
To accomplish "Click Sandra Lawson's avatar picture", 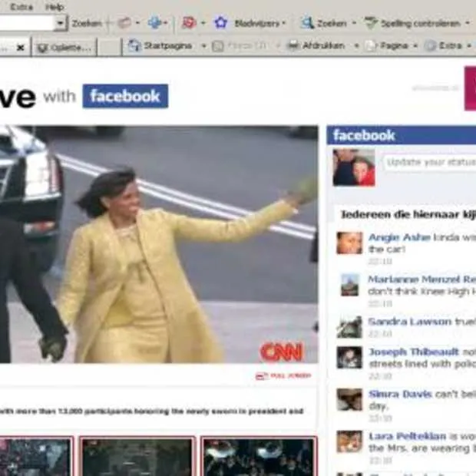I will click(x=349, y=327).
